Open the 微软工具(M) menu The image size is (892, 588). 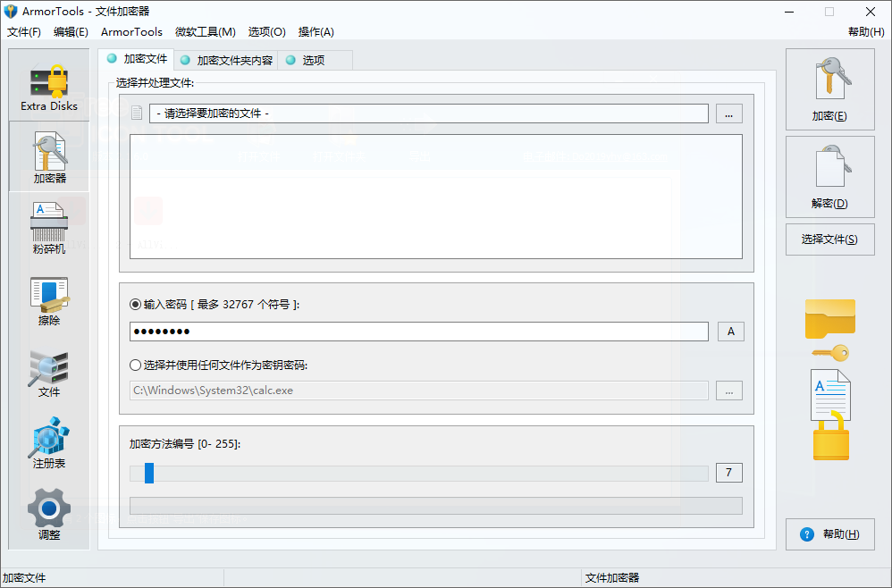205,31
